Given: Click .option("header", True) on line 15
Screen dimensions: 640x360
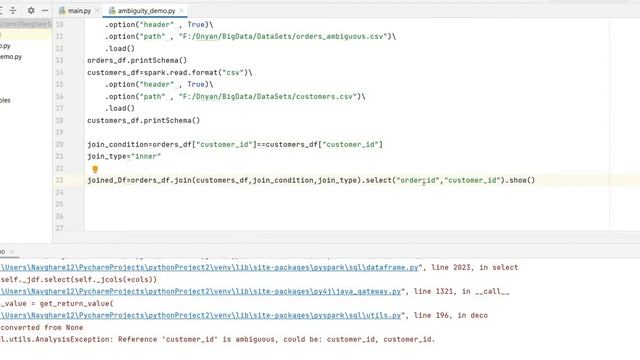Looking at the screenshot, I should 159,84.
